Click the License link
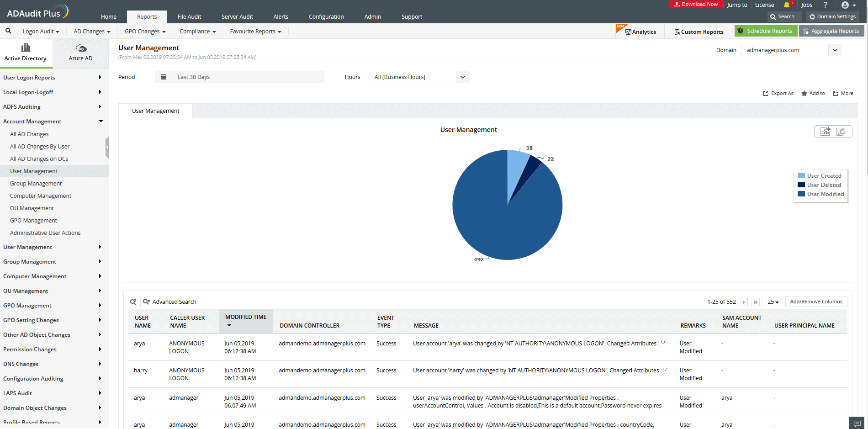868x429 pixels. 764,5
